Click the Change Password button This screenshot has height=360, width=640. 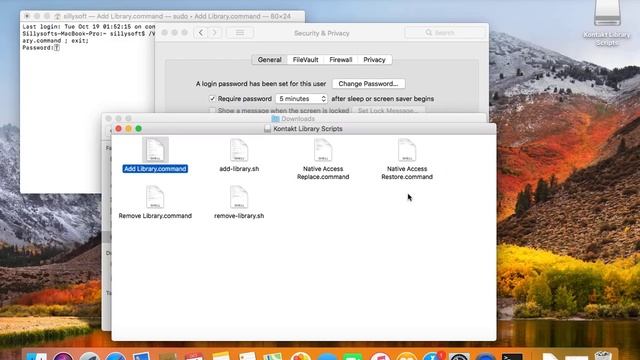tap(368, 84)
